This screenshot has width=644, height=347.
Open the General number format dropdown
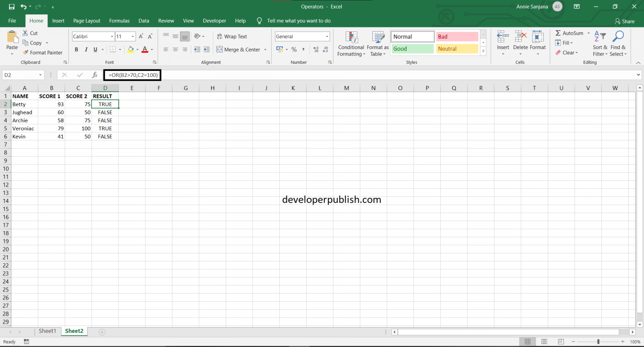pyautogui.click(x=327, y=36)
